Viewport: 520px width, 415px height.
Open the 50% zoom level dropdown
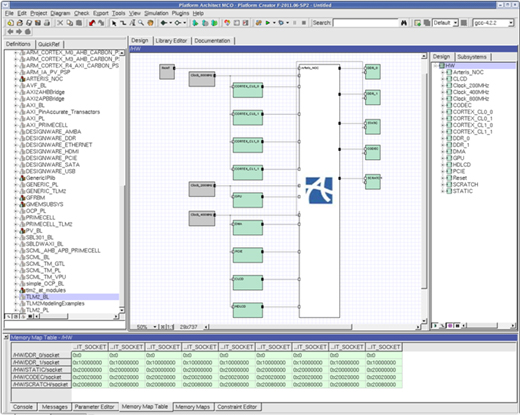(x=155, y=327)
